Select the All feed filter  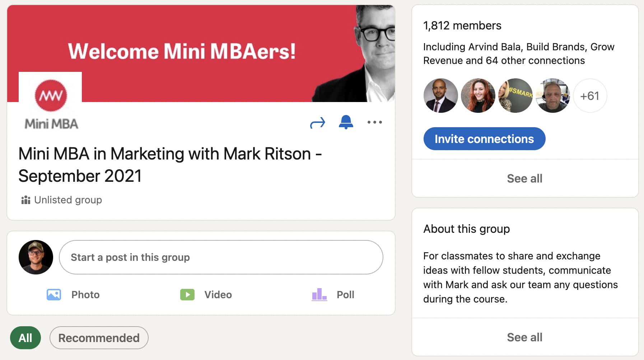click(x=25, y=338)
